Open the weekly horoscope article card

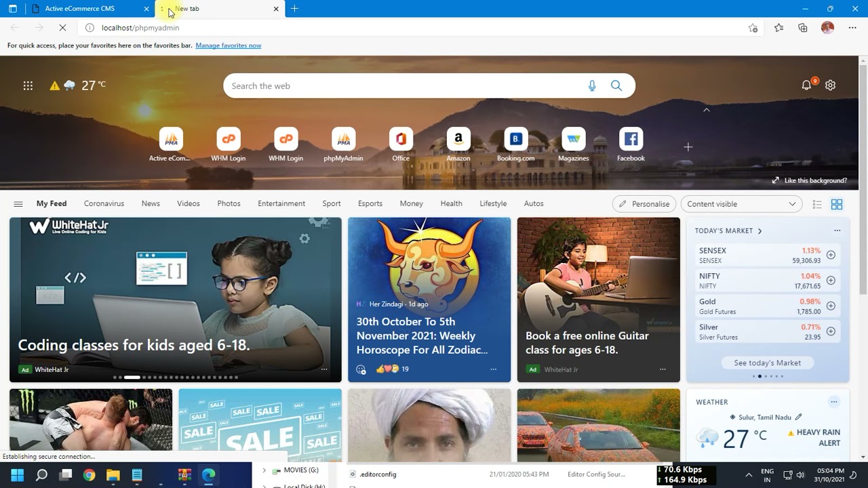click(429, 300)
